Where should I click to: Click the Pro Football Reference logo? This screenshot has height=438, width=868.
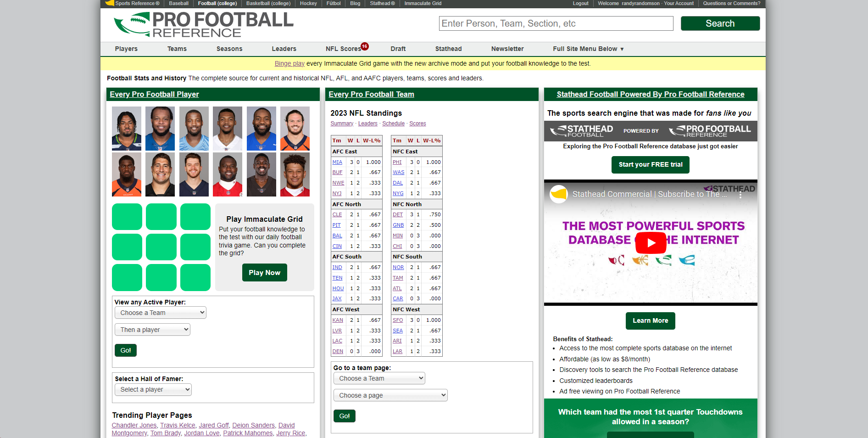coord(203,25)
